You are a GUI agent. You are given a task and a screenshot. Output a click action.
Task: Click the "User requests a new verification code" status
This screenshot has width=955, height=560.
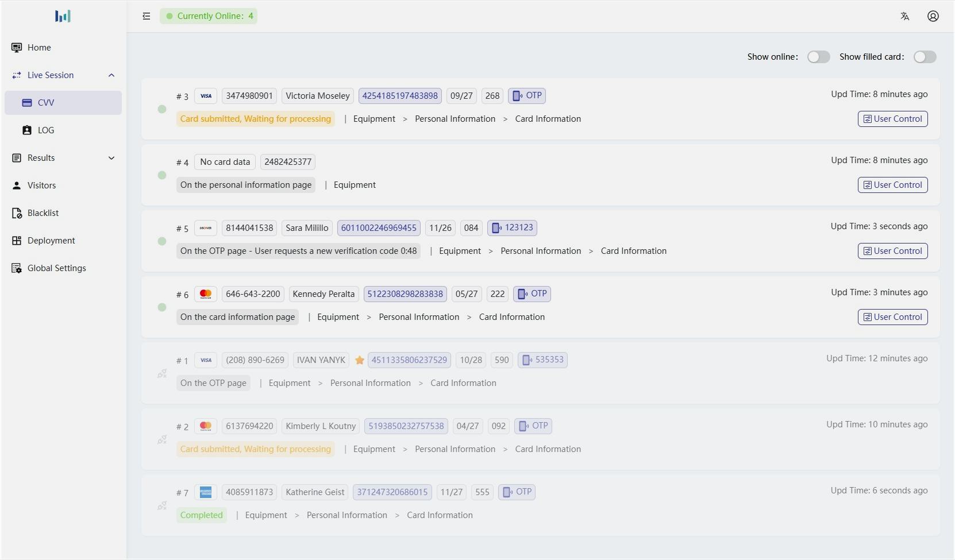(298, 251)
